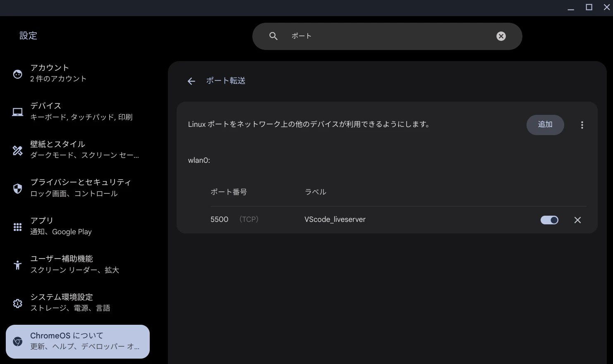Open the デバイス settings section

[78, 112]
